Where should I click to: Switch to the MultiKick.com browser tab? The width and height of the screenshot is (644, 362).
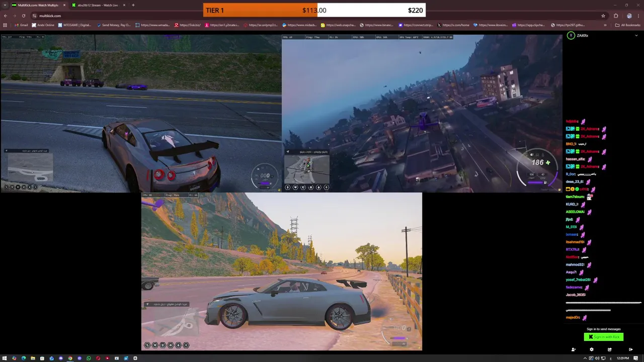(x=38, y=5)
